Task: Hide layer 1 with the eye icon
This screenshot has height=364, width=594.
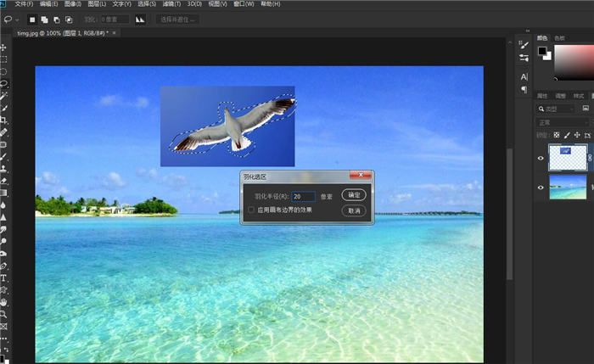Action: point(541,157)
